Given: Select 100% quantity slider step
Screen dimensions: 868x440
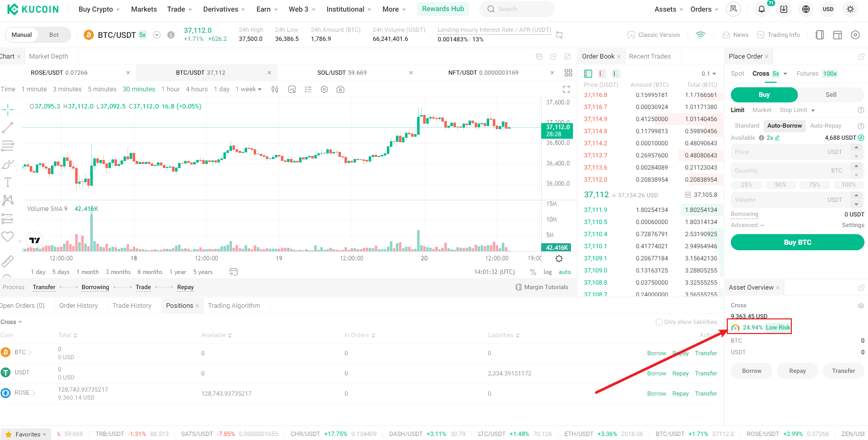Looking at the screenshot, I should click(x=848, y=185).
